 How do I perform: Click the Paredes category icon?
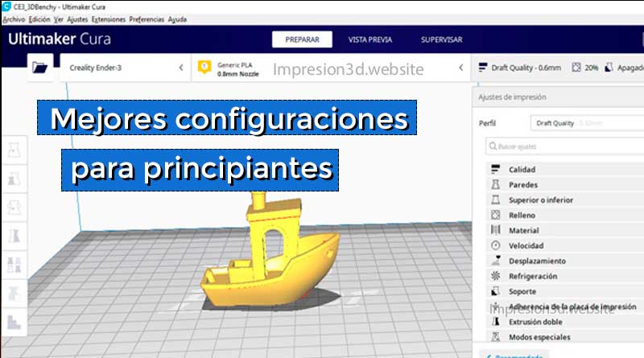coord(496,184)
